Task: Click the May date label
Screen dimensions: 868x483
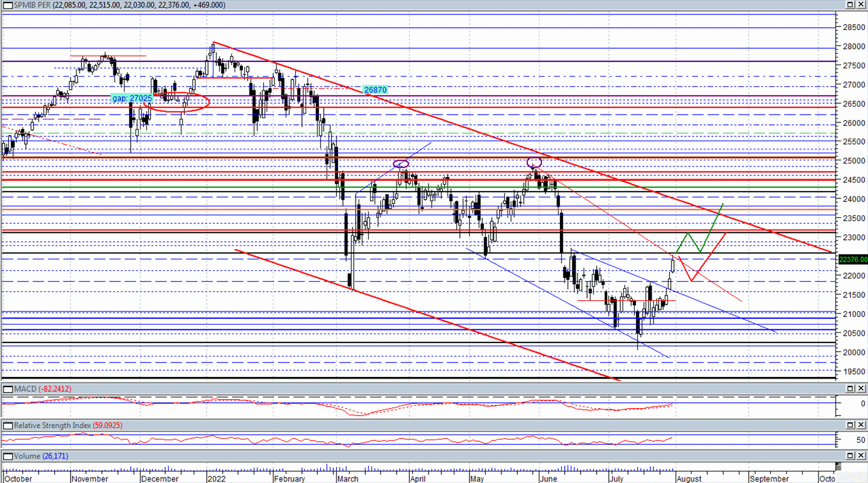Action: tap(478, 479)
